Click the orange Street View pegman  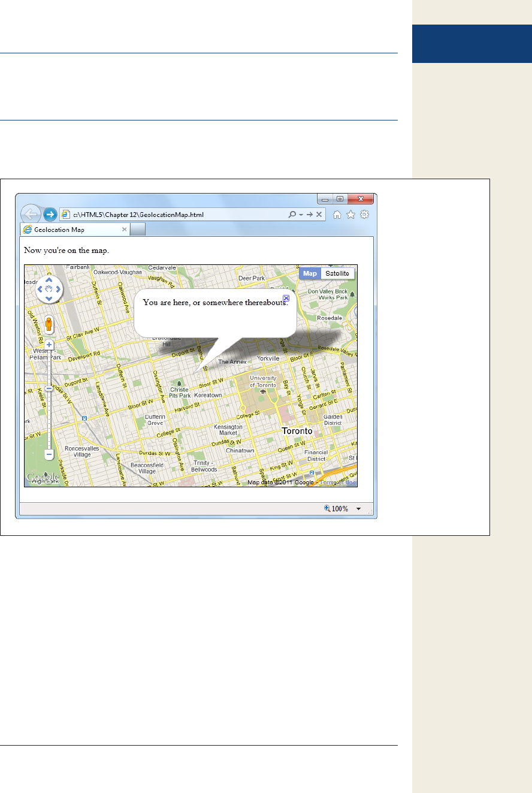tap(49, 325)
